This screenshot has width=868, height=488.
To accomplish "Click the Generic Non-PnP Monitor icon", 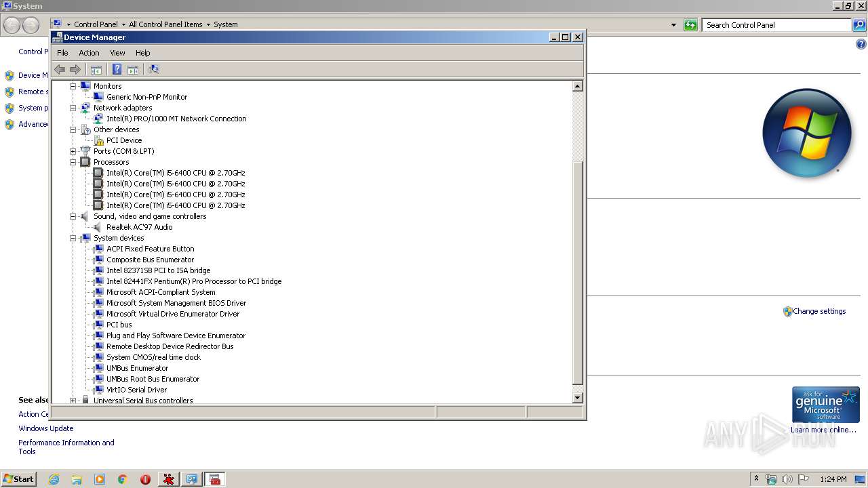I will [x=99, y=97].
